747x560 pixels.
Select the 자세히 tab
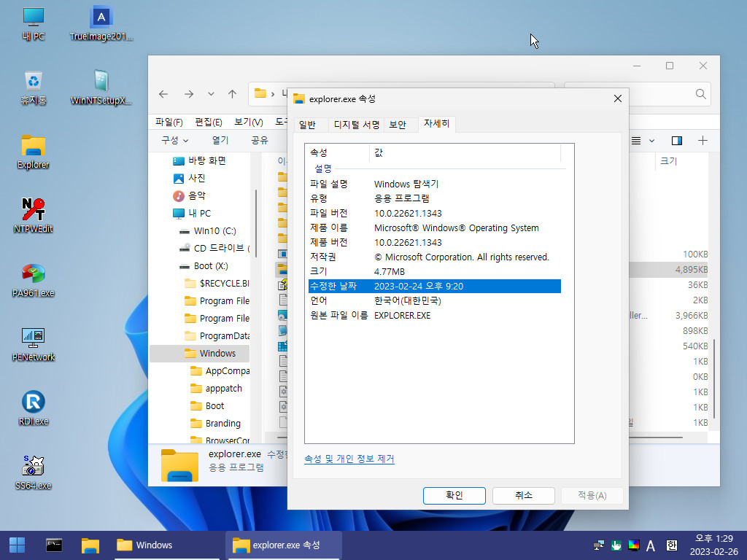437,124
